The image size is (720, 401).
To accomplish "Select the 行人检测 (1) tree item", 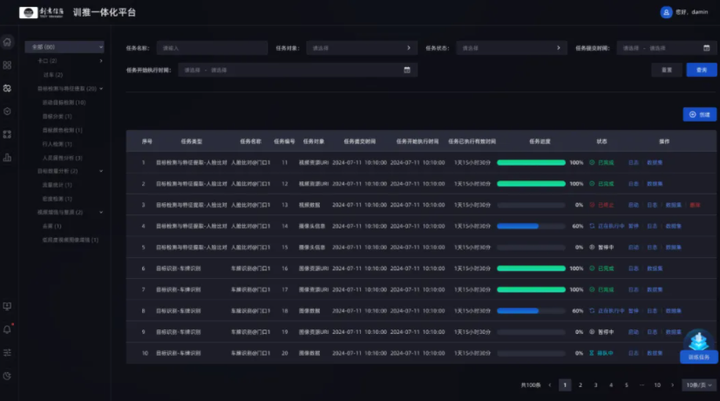I will coord(57,144).
